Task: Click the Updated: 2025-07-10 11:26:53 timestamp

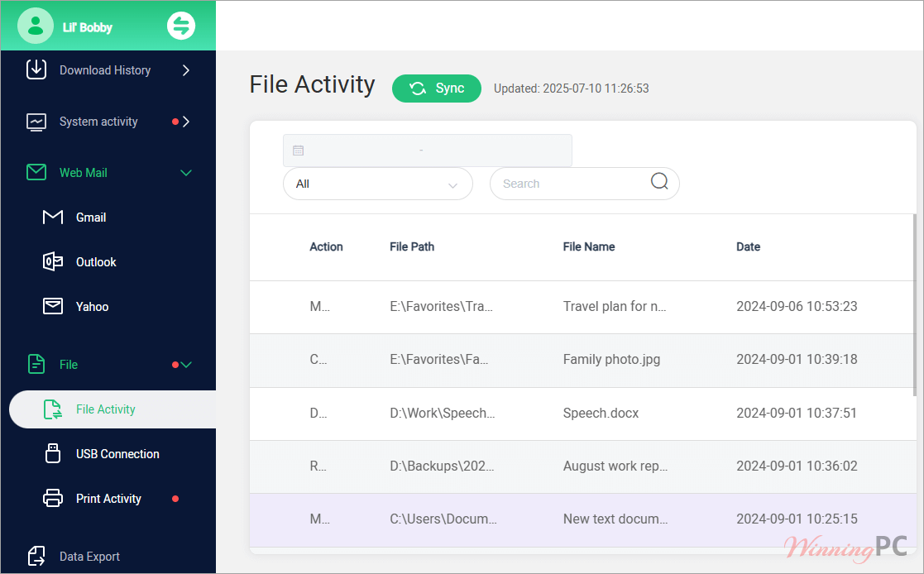Action: (x=571, y=88)
